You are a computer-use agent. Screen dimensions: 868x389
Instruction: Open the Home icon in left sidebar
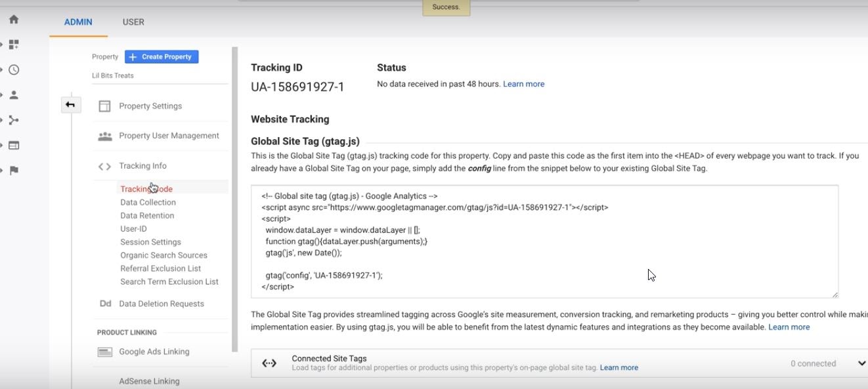tap(14, 20)
